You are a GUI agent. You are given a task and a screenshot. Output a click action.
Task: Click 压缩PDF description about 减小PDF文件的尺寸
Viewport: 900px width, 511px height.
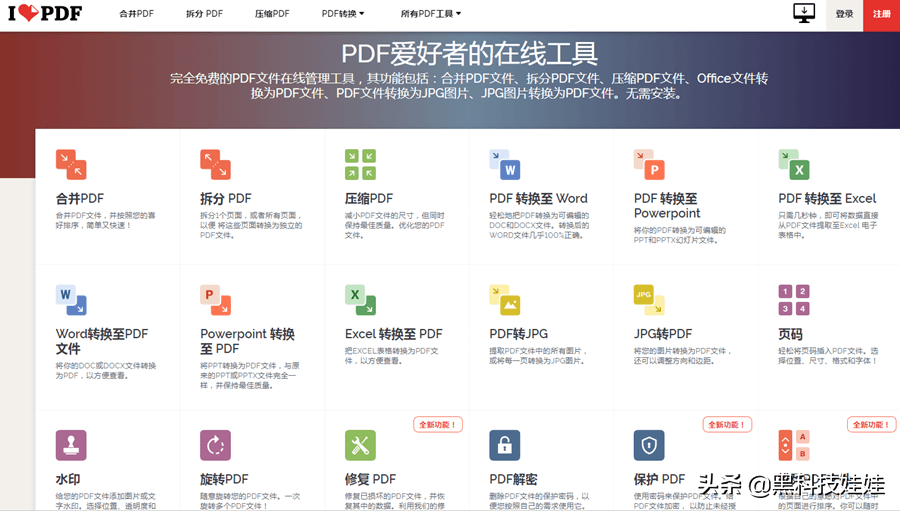[x=394, y=225]
